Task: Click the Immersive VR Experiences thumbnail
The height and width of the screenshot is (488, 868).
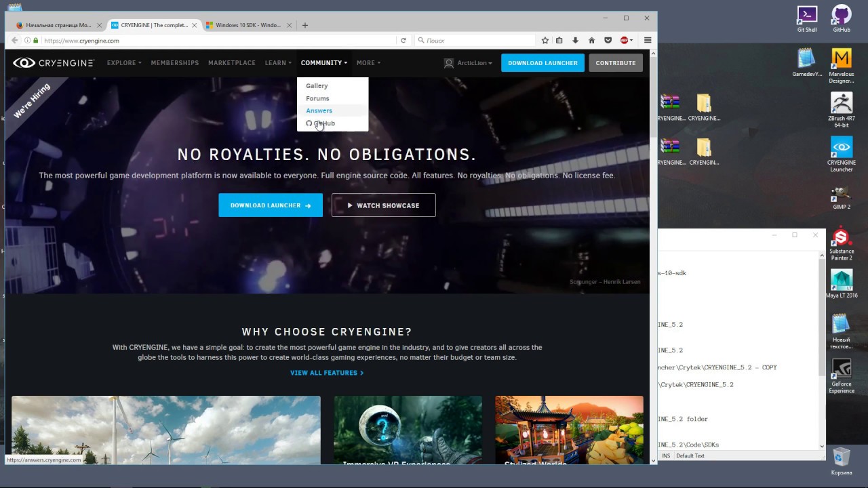Action: [x=408, y=430]
